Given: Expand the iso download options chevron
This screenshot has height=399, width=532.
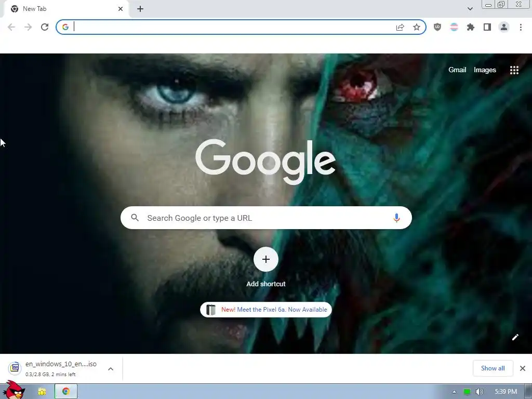Looking at the screenshot, I should coord(111,369).
